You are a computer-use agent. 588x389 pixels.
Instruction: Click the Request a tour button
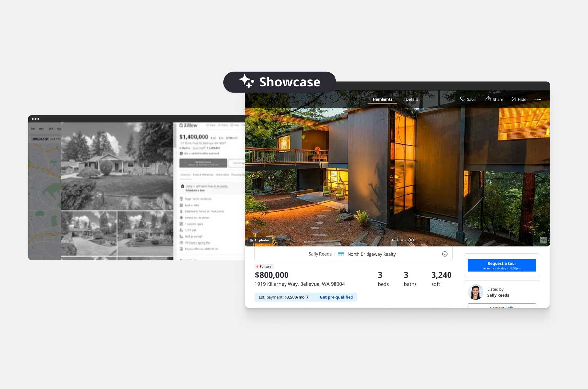(502, 265)
